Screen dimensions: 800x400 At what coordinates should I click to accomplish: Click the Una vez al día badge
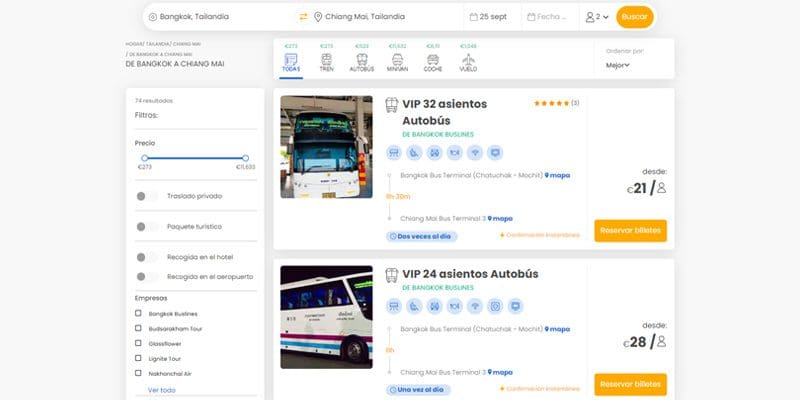[418, 390]
